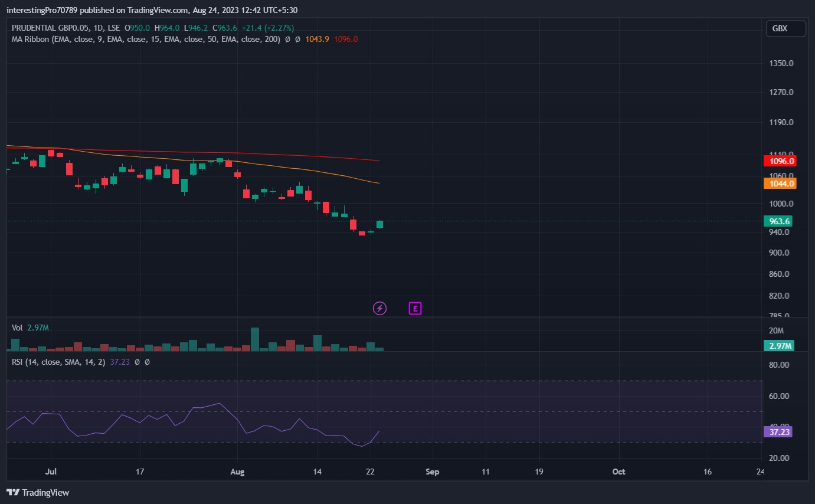
Task: Click the green 963.6 last price tag
Action: tap(777, 221)
